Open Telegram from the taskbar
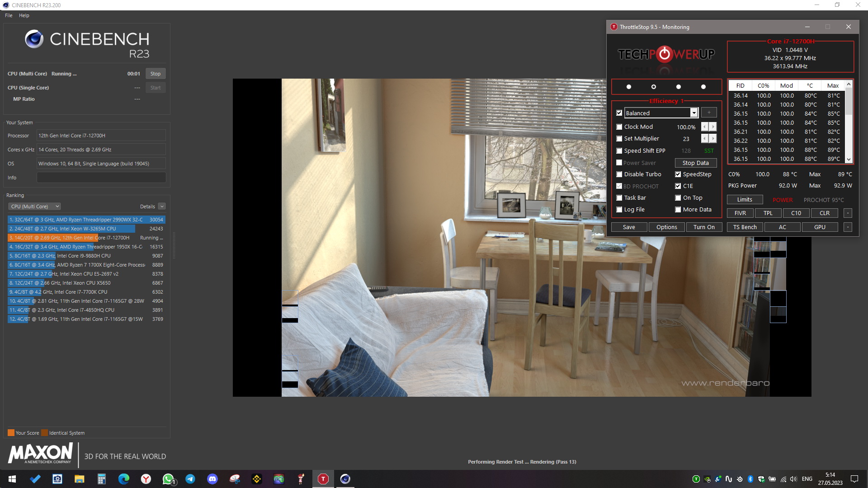868x488 pixels. click(x=190, y=479)
